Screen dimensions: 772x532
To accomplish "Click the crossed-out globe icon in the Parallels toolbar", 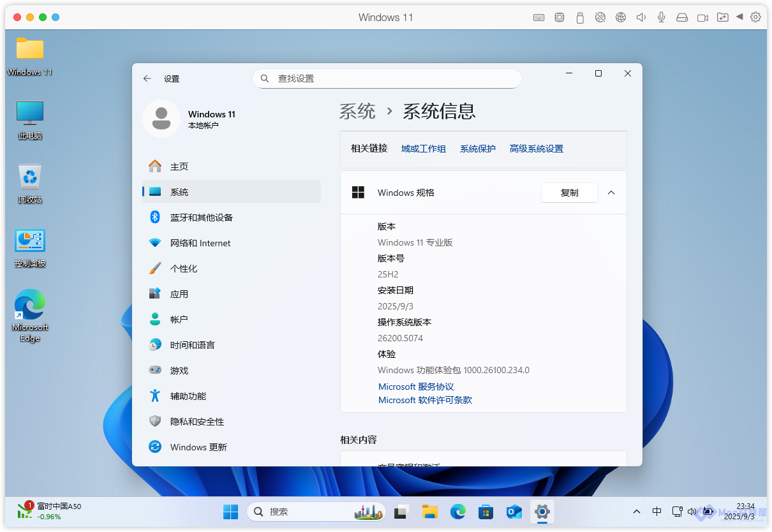I will [x=600, y=18].
